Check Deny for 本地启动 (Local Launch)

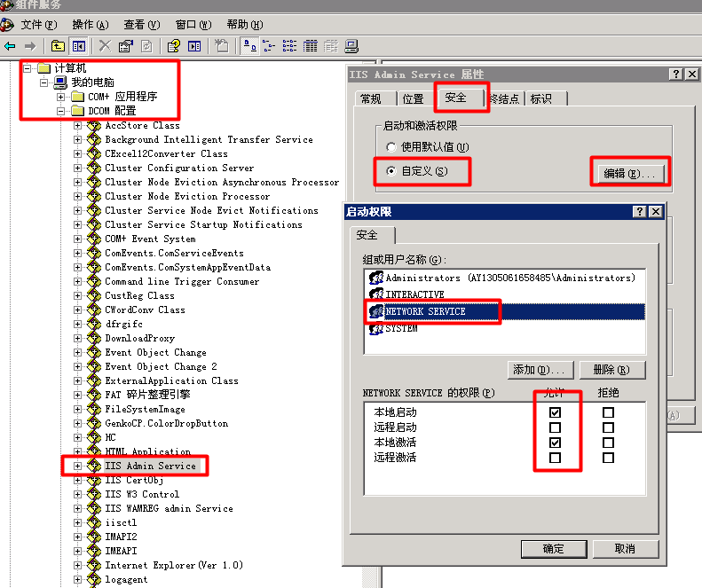[x=608, y=412]
